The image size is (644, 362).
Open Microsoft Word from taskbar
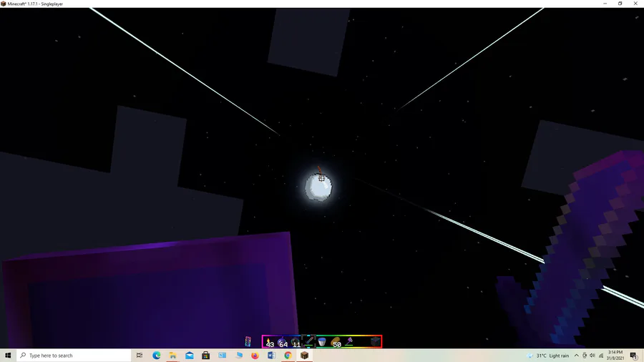[x=271, y=356]
